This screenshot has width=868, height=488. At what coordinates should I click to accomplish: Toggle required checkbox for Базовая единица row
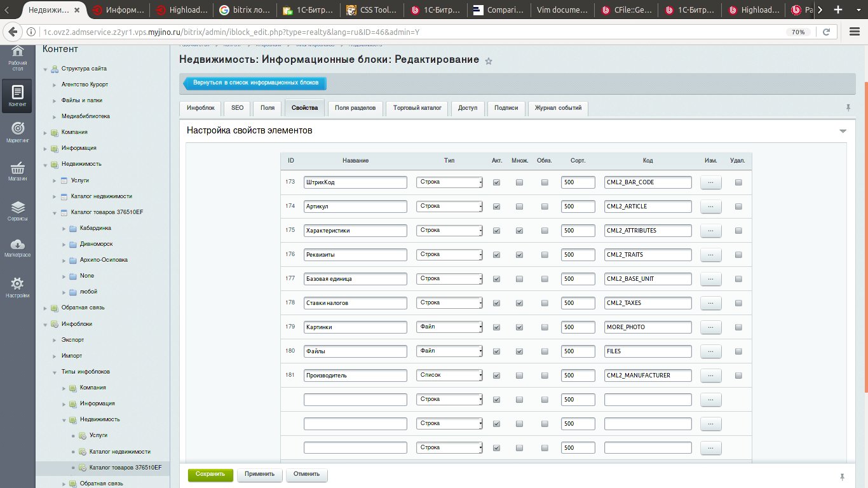[544, 279]
